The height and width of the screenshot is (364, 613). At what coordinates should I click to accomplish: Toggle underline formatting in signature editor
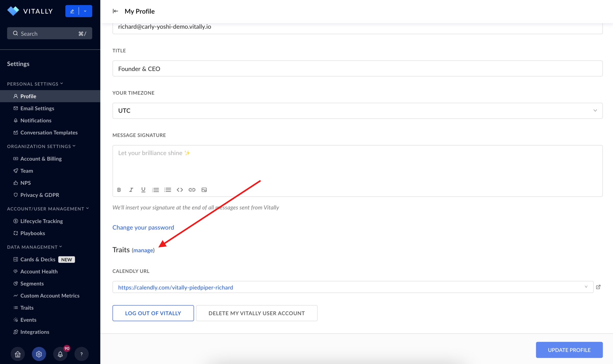click(143, 190)
